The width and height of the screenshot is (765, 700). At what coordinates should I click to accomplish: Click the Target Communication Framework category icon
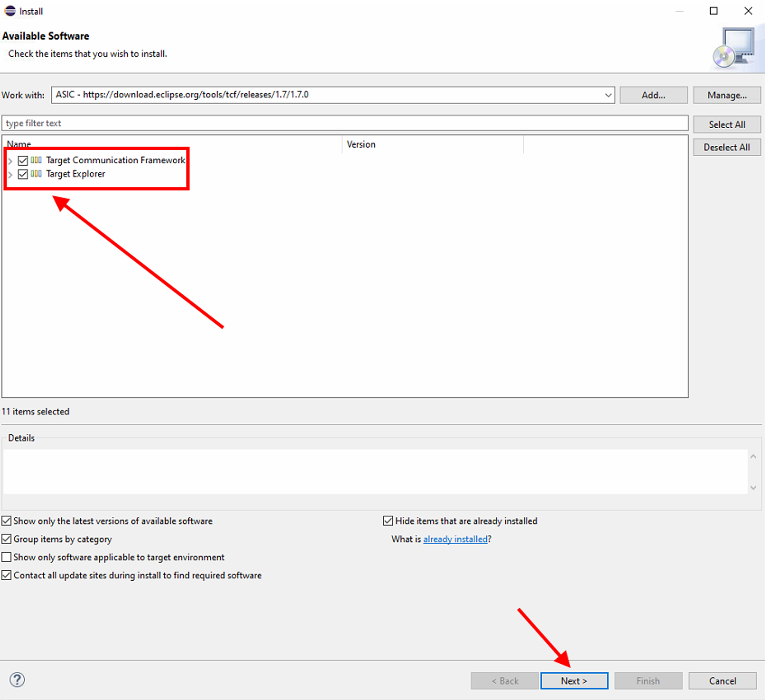pos(36,160)
